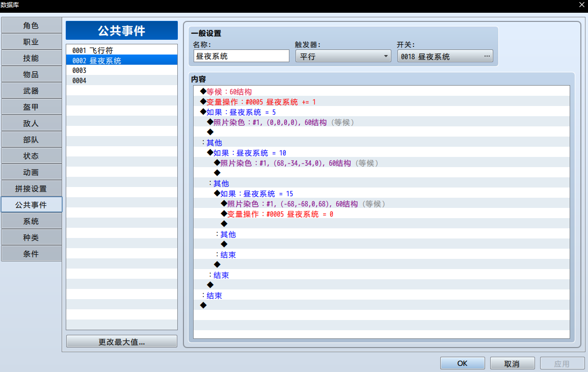Select 照片染色 (0,0,0,0) command line

(x=381, y=122)
